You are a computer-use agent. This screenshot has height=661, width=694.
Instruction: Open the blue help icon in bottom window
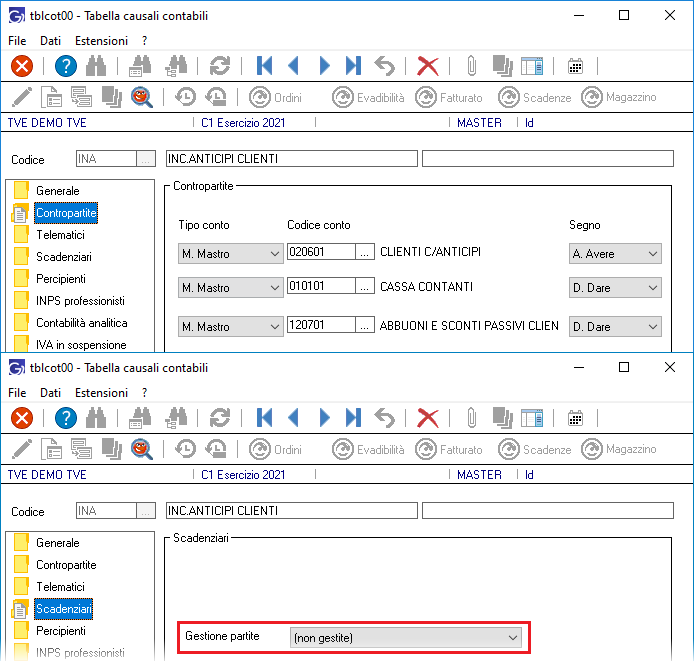coord(66,418)
